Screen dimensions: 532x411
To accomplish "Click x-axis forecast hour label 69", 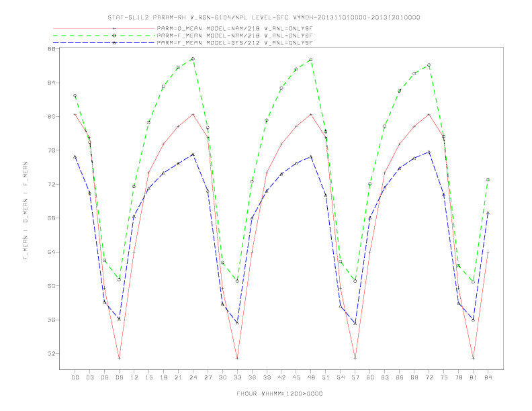I will 414,377.
